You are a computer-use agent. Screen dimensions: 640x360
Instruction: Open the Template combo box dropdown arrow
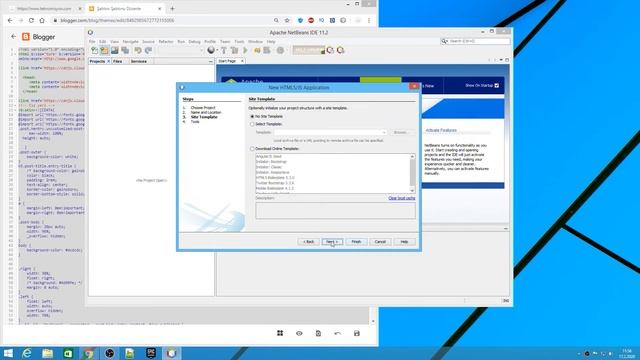pos(384,132)
